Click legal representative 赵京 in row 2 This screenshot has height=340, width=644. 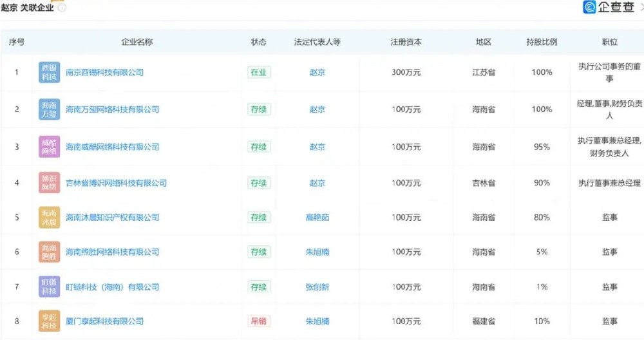point(317,109)
